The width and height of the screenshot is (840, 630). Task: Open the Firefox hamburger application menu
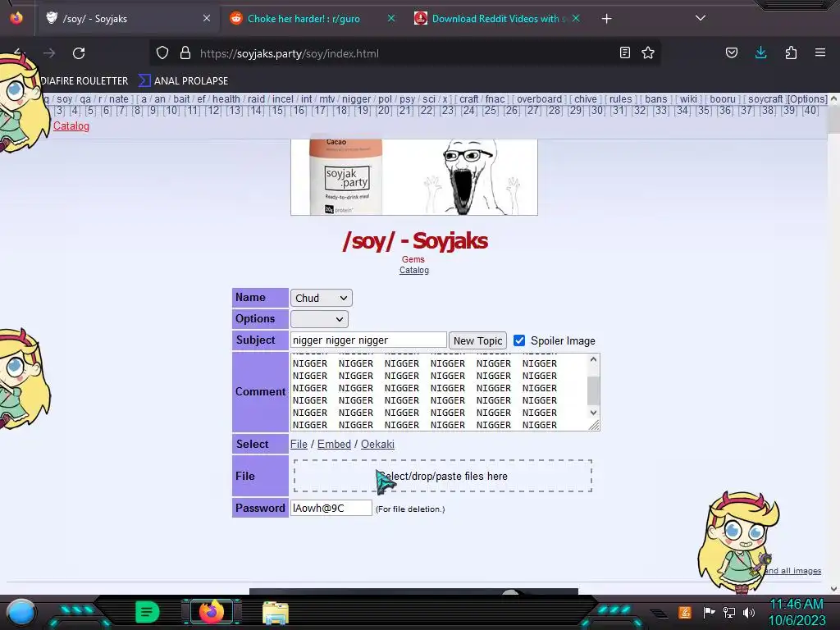click(x=820, y=52)
